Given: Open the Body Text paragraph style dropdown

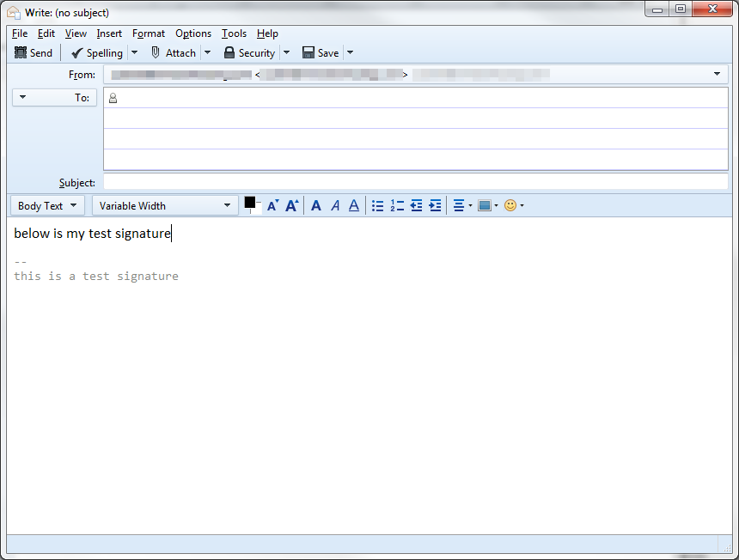Looking at the screenshot, I should tap(47, 206).
